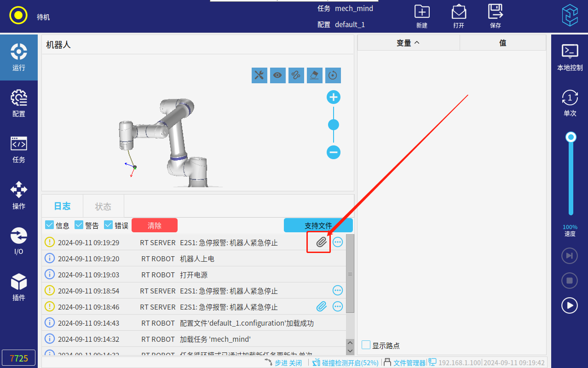The image size is (588, 368).
Task: Uncheck the 警告 (Warning) log filter
Action: [79, 225]
